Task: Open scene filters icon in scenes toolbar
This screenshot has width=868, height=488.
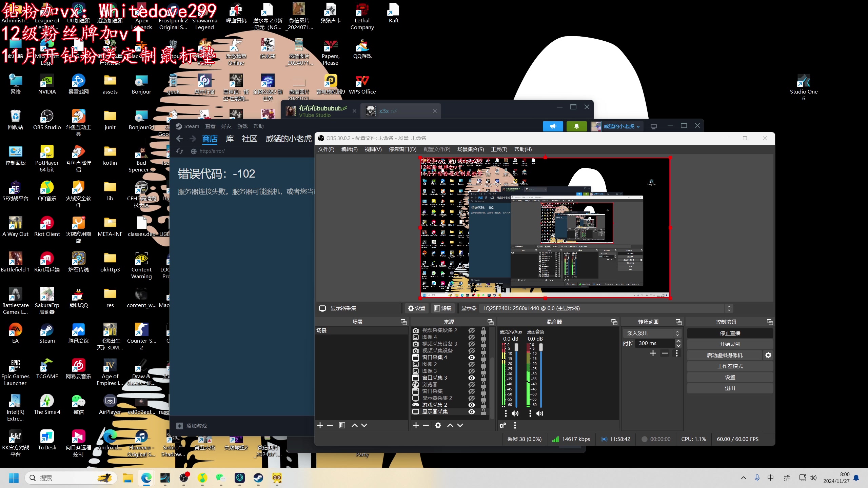Action: coord(342,425)
